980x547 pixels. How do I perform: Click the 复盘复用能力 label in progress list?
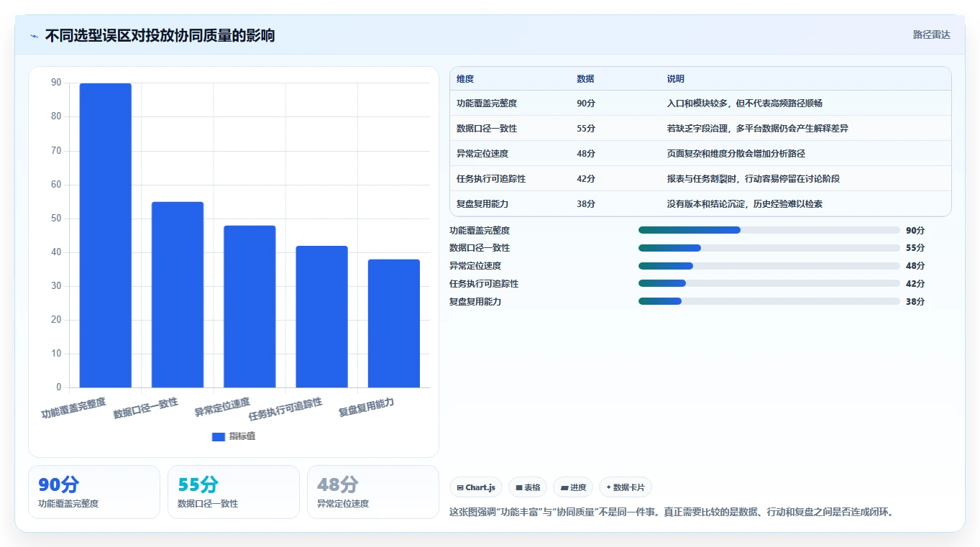[x=475, y=302]
